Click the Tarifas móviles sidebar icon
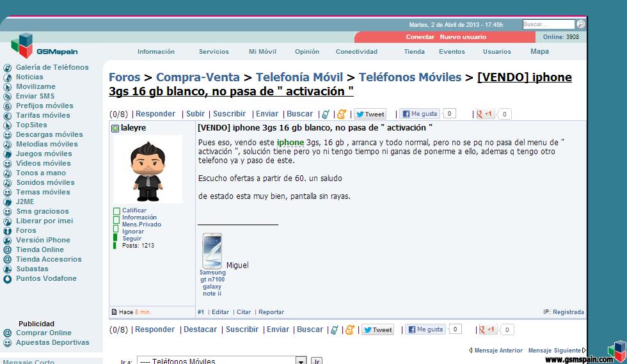 point(7,116)
